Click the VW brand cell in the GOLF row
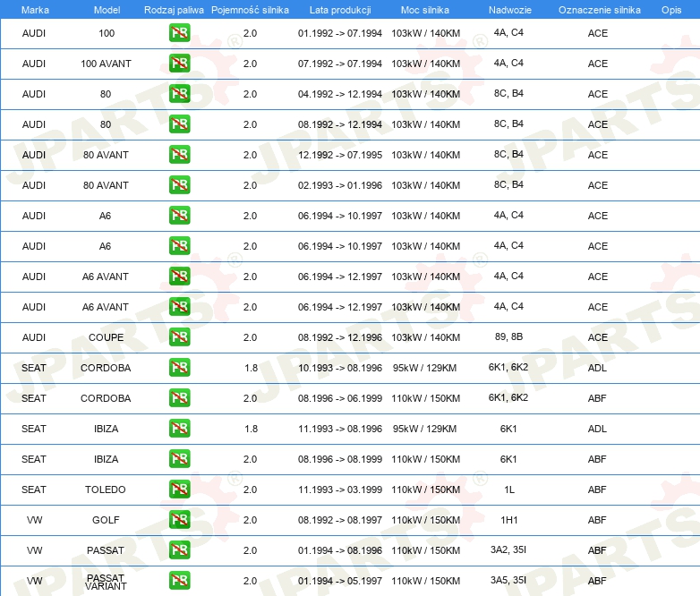The height and width of the screenshot is (596, 700). click(x=34, y=520)
